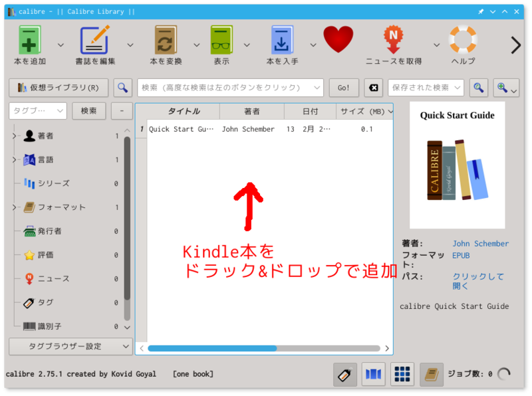Click the jobs spinner indicator
The width and height of the screenshot is (532, 396).
pos(504,374)
